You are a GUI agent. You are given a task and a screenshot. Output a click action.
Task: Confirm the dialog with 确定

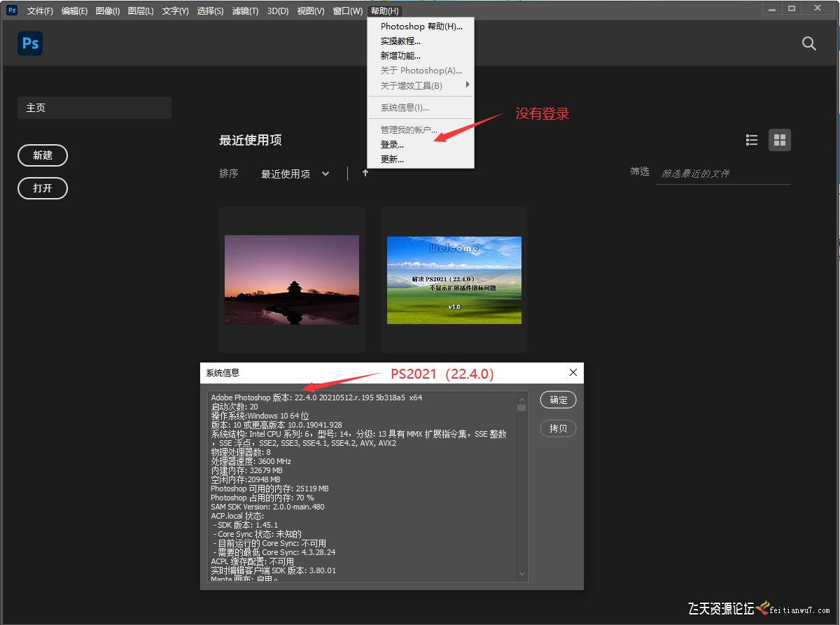tap(558, 400)
